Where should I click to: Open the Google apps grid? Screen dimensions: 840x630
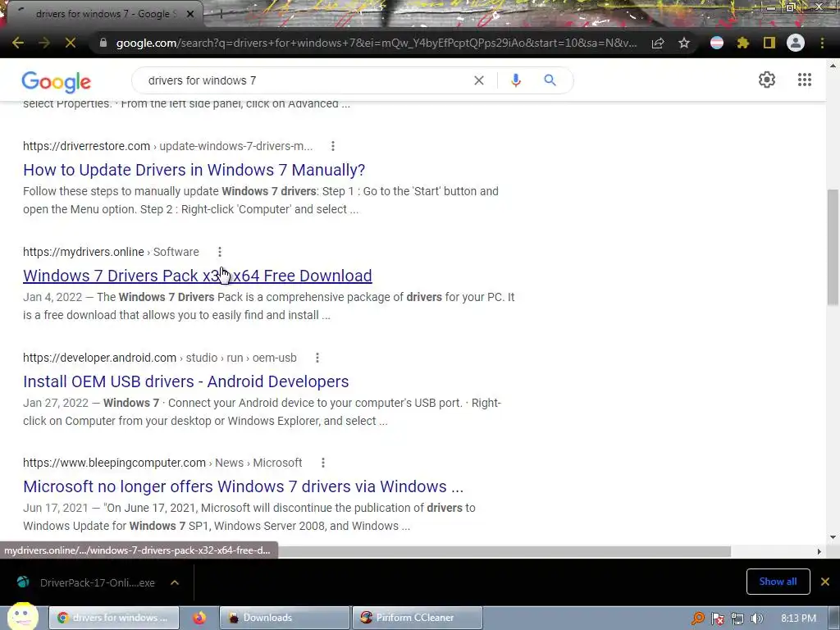tap(805, 80)
